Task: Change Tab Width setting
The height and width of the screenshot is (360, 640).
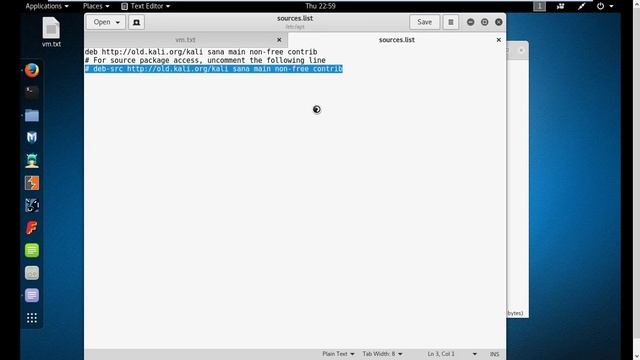Action: pos(382,354)
